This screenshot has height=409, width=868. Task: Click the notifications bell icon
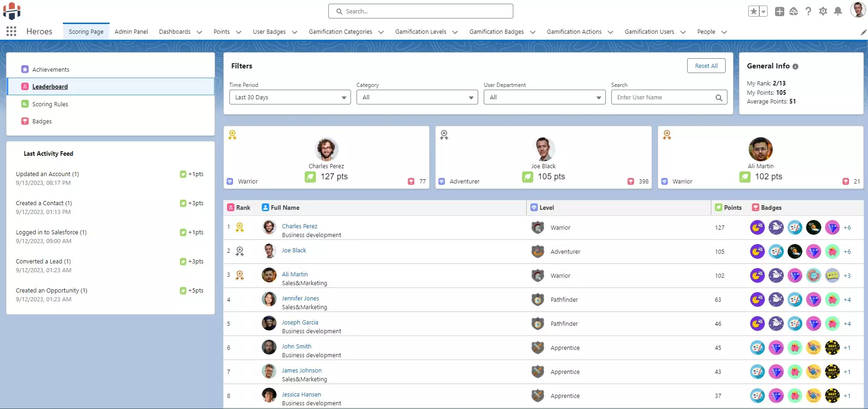point(837,11)
